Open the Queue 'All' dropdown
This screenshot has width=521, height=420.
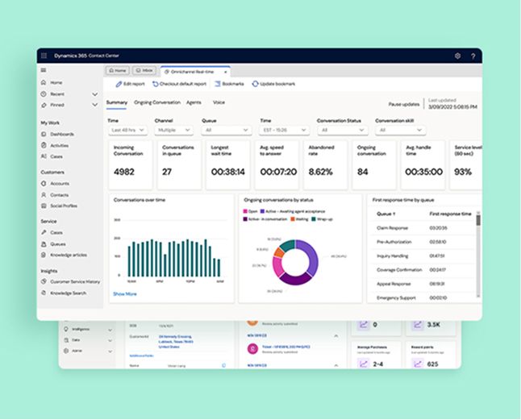(227, 130)
